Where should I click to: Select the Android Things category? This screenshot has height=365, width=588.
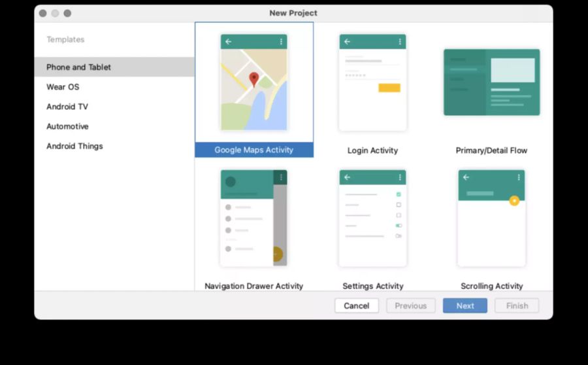point(114,146)
